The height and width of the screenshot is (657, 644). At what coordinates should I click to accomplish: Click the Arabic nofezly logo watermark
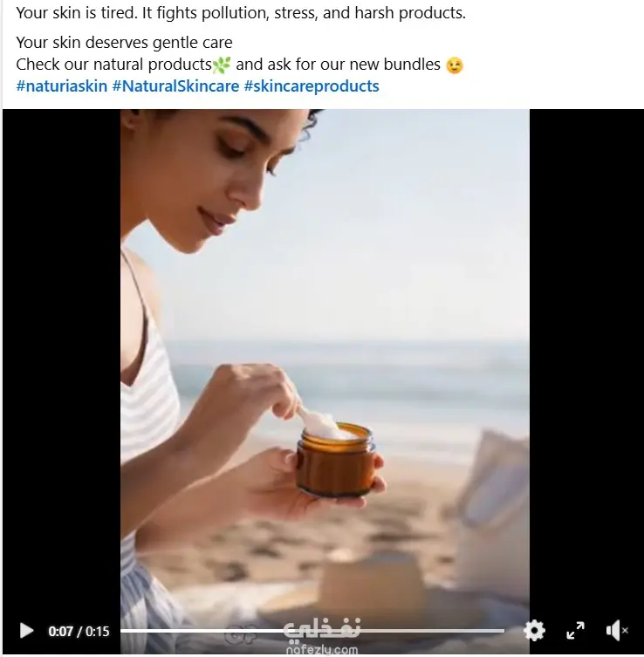tap(322, 629)
